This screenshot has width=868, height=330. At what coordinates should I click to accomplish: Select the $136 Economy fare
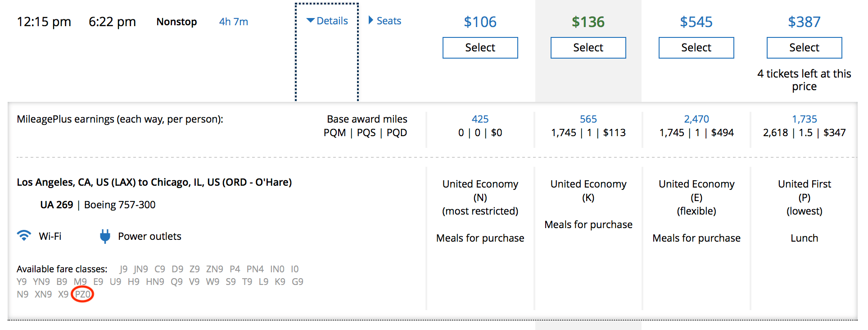click(x=588, y=48)
